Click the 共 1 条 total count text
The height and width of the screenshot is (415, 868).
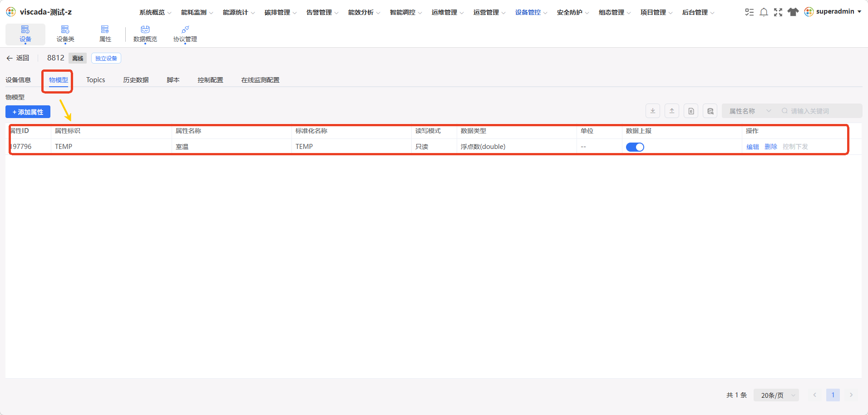736,395
